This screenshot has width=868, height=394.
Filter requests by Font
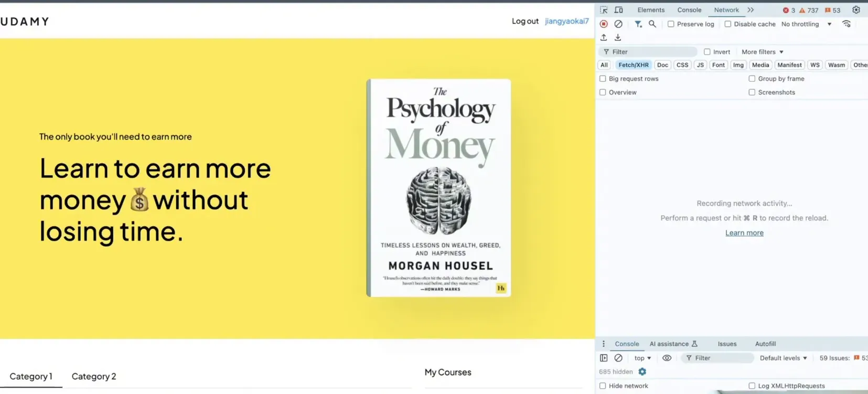(719, 65)
